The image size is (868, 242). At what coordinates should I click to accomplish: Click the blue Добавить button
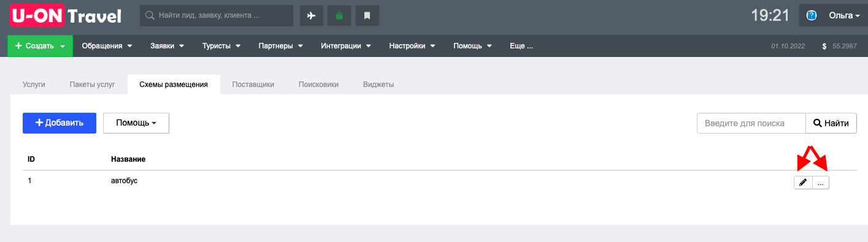click(60, 123)
